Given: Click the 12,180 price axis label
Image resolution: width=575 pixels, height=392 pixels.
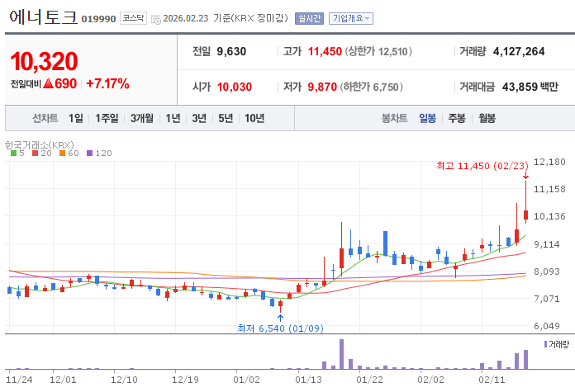Looking at the screenshot, I should click(x=549, y=162).
